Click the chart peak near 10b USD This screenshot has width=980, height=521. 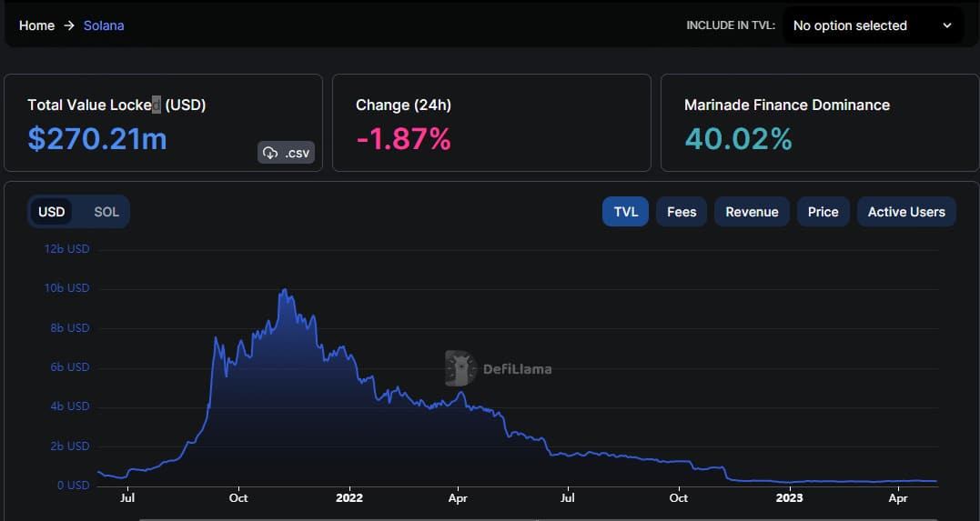click(285, 290)
